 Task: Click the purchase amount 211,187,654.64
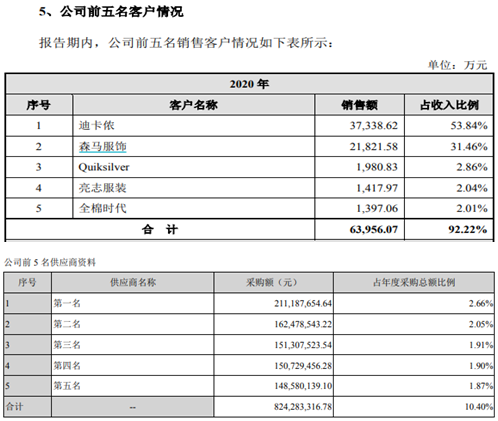[303, 303]
